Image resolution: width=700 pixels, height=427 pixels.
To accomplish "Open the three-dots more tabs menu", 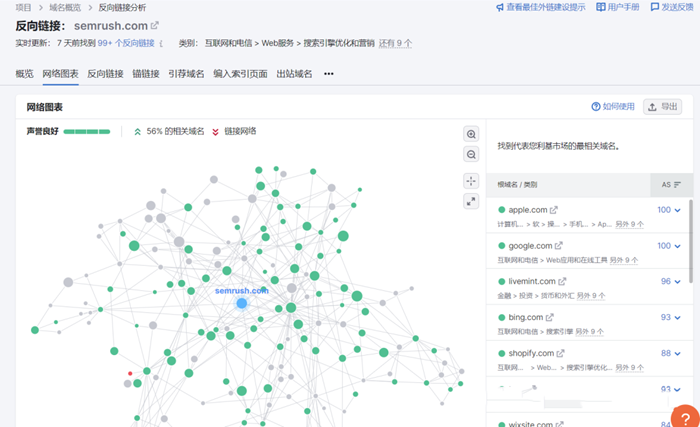I will pyautogui.click(x=329, y=74).
